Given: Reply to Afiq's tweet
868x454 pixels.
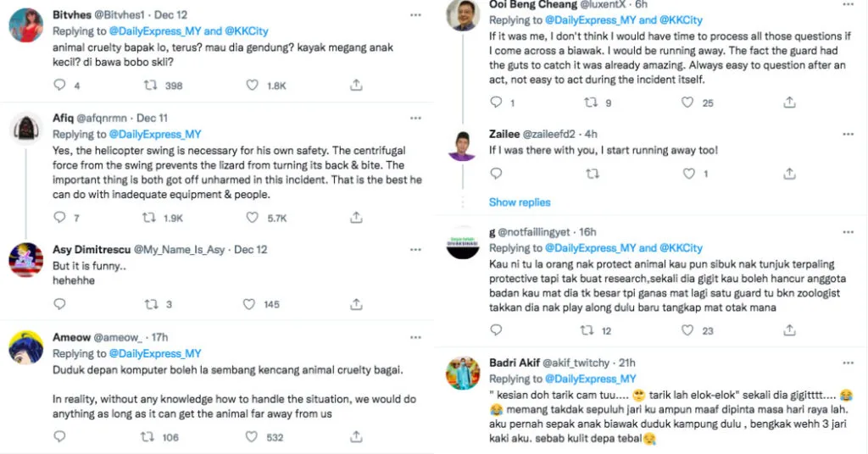Looking at the screenshot, I should point(59,218).
